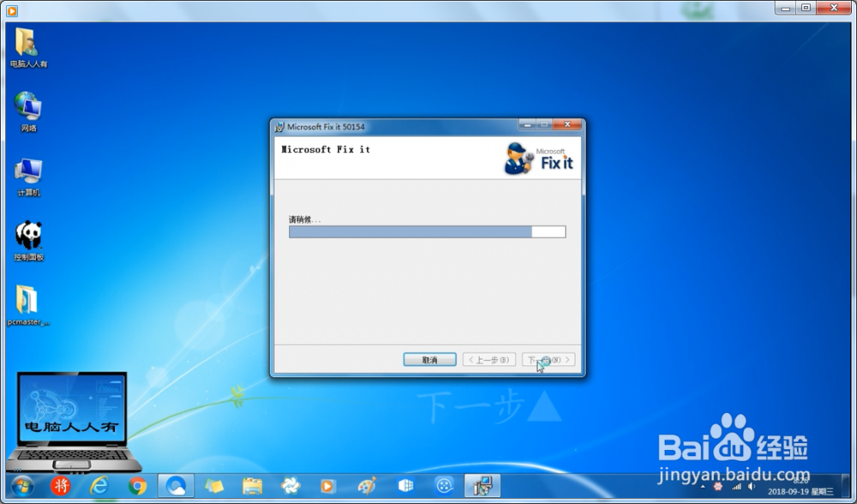857x504 pixels.
Task: Open the film reel taskbar app
Action: click(x=444, y=485)
